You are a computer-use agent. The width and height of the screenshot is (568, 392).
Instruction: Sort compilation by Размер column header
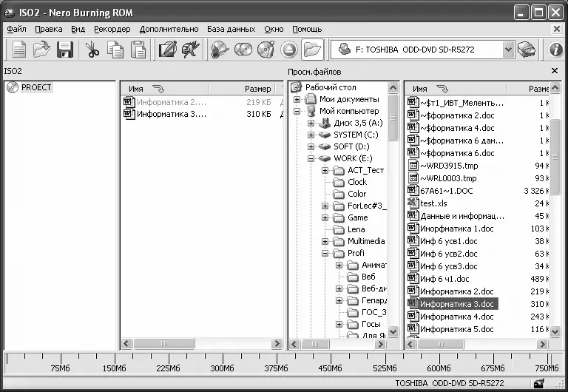(x=241, y=89)
